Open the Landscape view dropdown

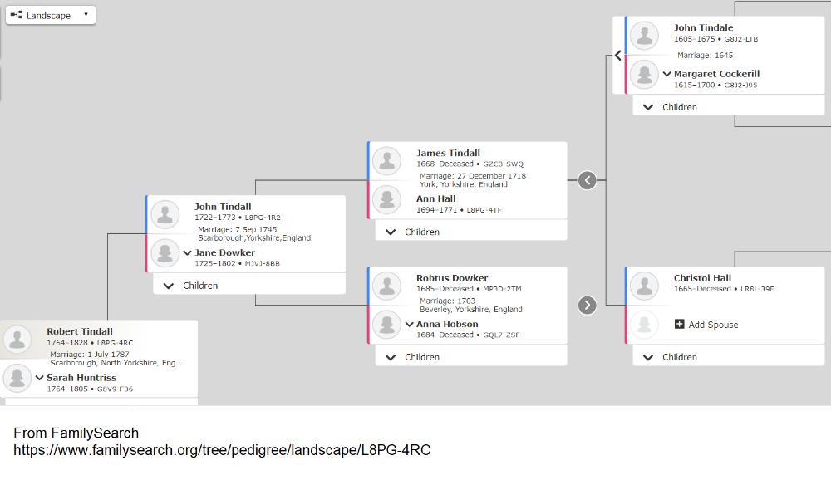(x=51, y=15)
